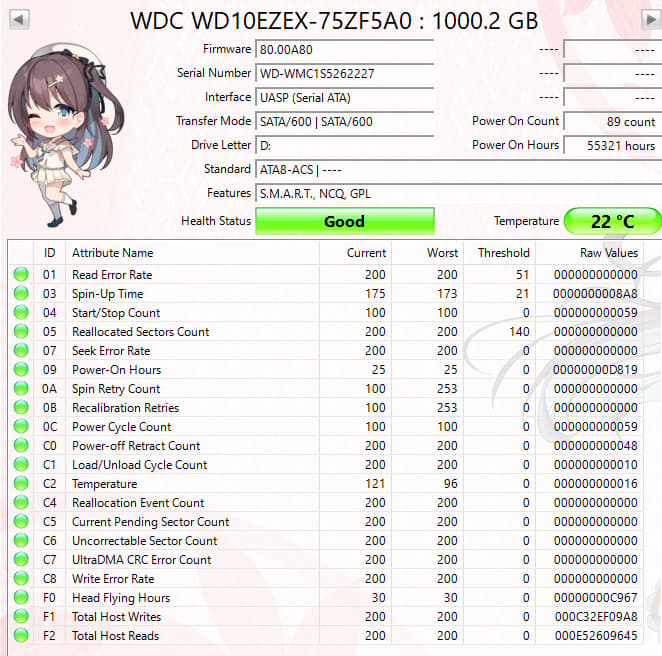Select the UltraDMA CRC Error Count name
The height and width of the screenshot is (656, 662).
pos(141,559)
